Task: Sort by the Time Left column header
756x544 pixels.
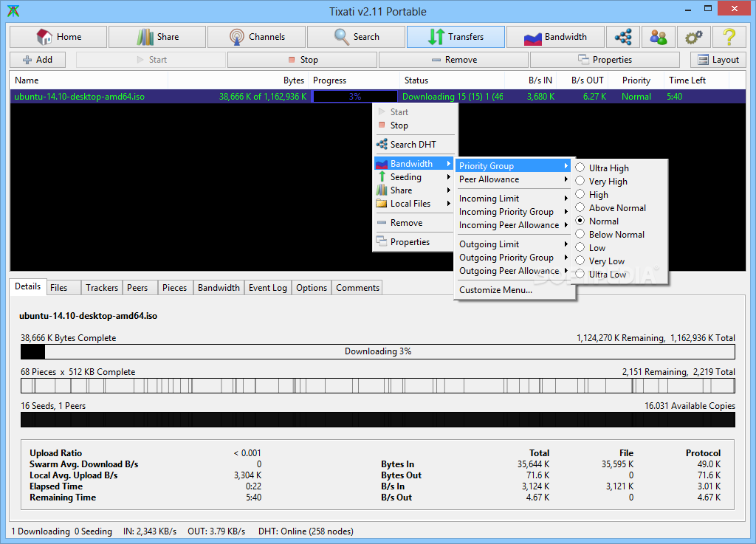Action: [696, 80]
